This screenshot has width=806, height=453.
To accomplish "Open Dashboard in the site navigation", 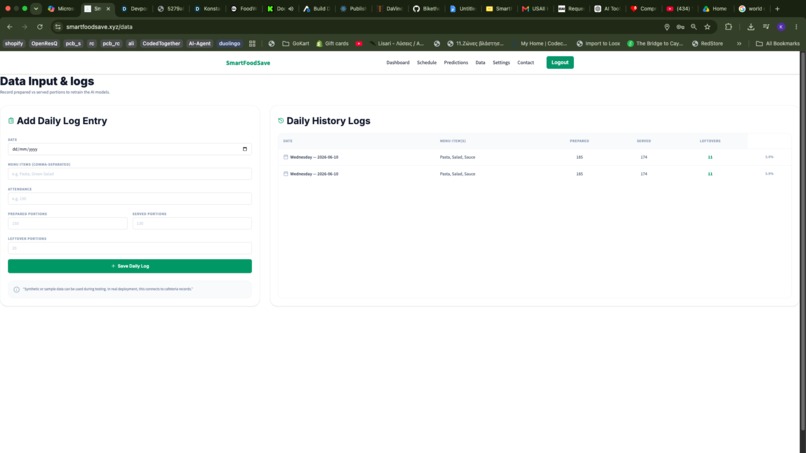I will [x=398, y=63].
